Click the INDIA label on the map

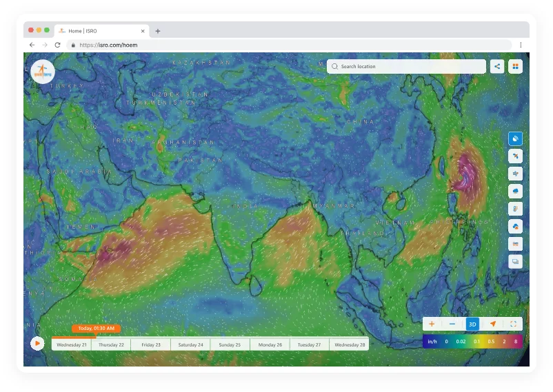245,206
